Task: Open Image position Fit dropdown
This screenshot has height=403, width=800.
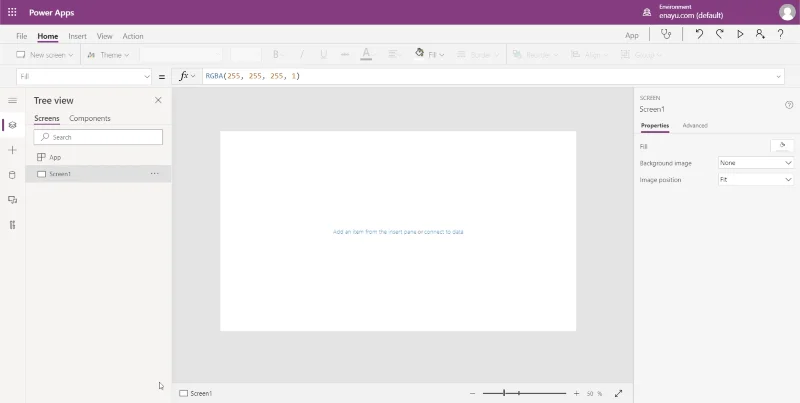Action: click(756, 180)
